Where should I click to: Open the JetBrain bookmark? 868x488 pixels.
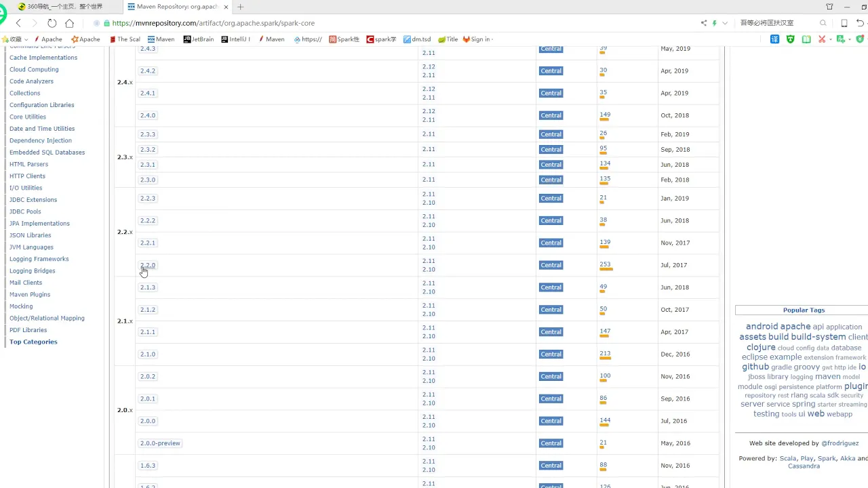199,39
